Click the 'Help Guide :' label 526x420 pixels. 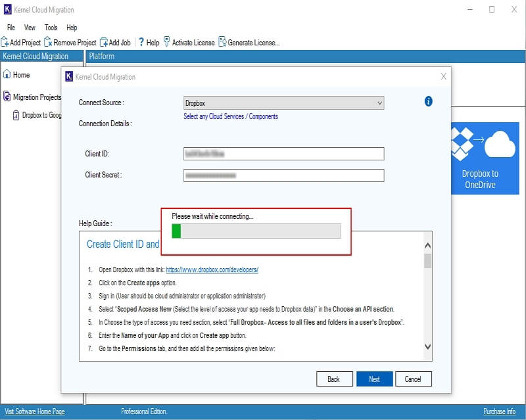click(95, 223)
